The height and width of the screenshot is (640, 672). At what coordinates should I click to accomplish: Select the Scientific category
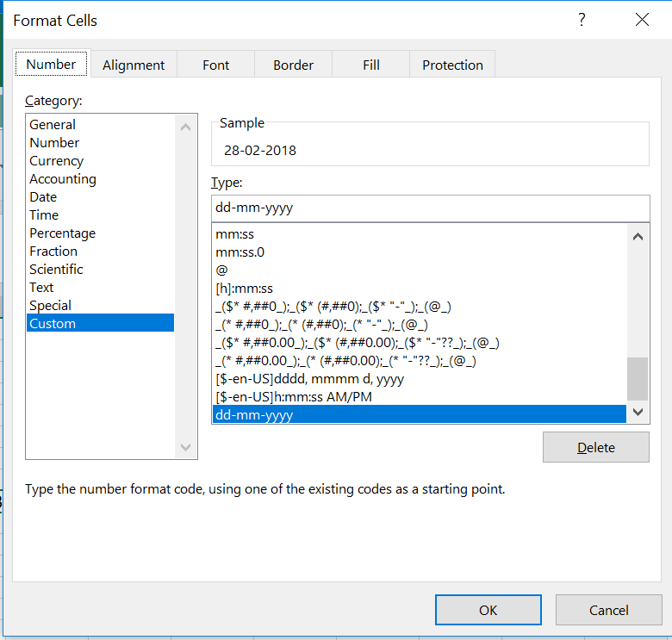coord(100,269)
